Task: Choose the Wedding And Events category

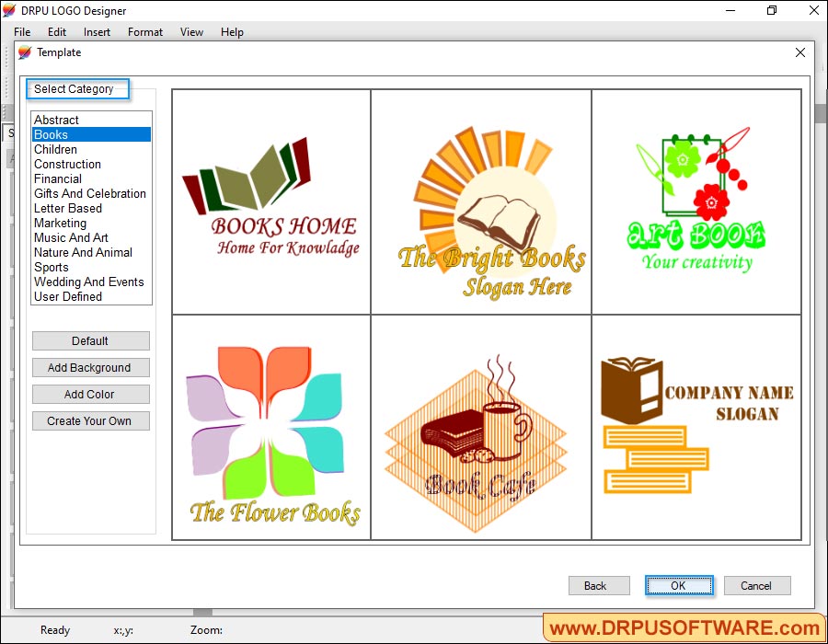Action: tap(87, 282)
